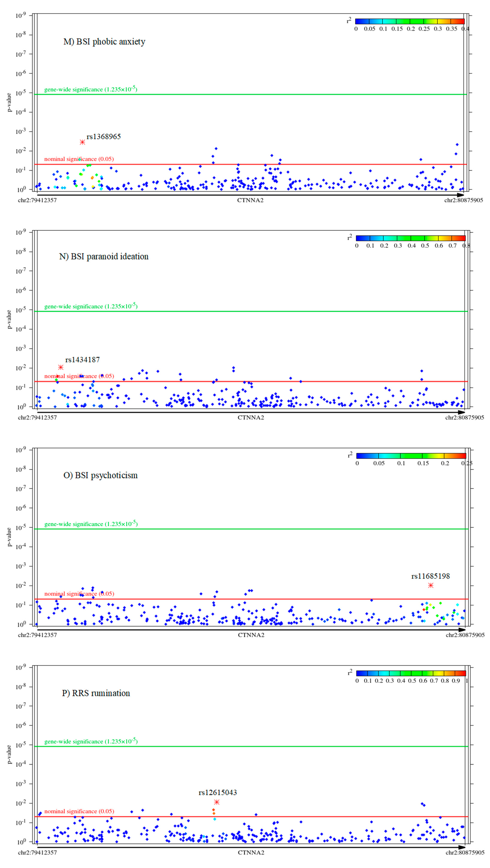This screenshot has height=868, width=490.
Task: Click the chr2:79412357 start coordinate in the bottom panel
Action: point(37,852)
